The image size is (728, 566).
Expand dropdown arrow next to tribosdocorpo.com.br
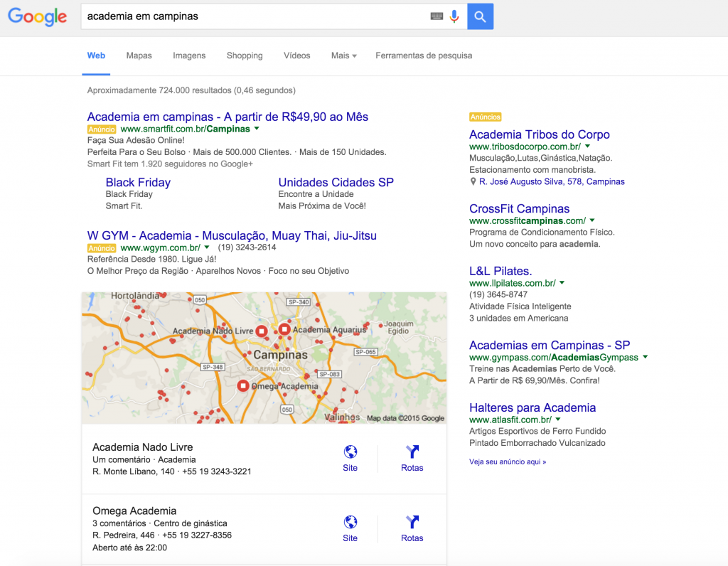587,146
